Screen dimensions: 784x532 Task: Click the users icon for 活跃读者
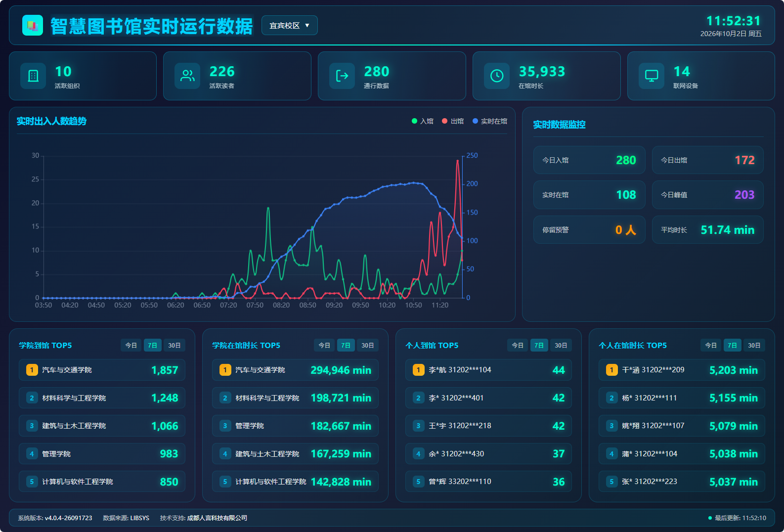pos(187,76)
